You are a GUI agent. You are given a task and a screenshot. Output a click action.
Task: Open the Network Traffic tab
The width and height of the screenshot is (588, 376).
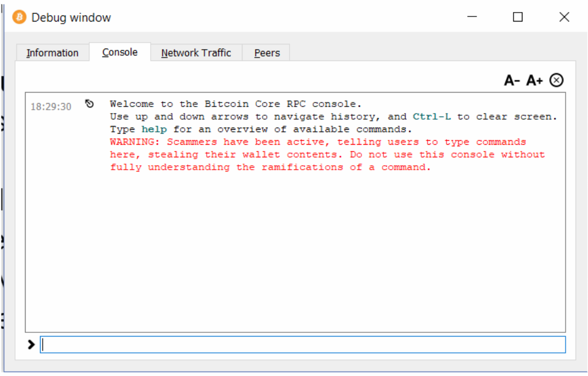(x=196, y=53)
